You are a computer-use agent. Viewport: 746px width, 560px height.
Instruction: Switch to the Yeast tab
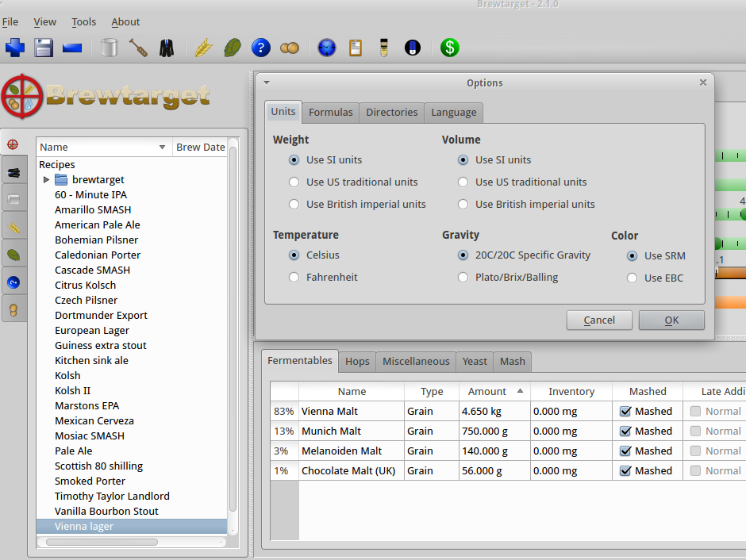click(475, 361)
